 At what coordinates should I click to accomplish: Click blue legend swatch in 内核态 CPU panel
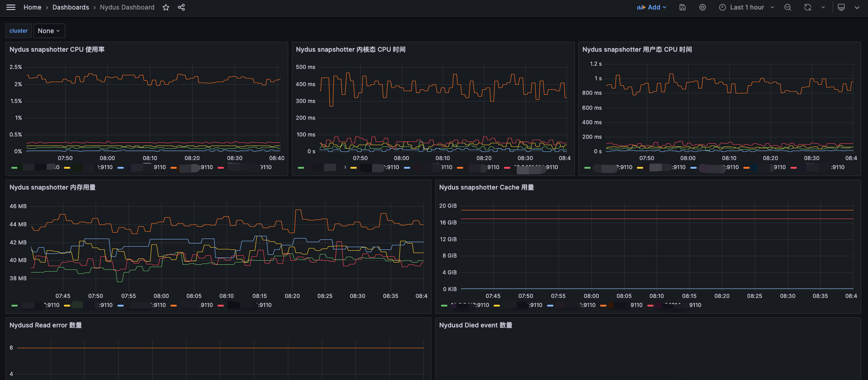[407, 168]
